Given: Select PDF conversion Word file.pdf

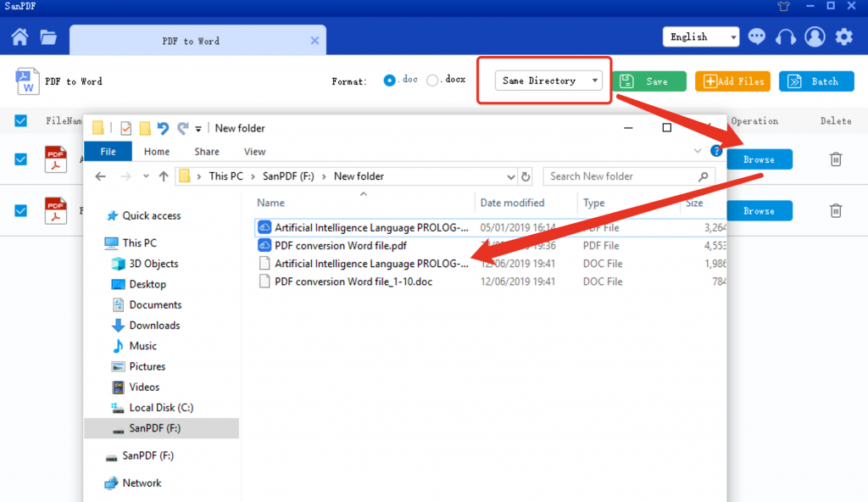Looking at the screenshot, I should (x=341, y=245).
